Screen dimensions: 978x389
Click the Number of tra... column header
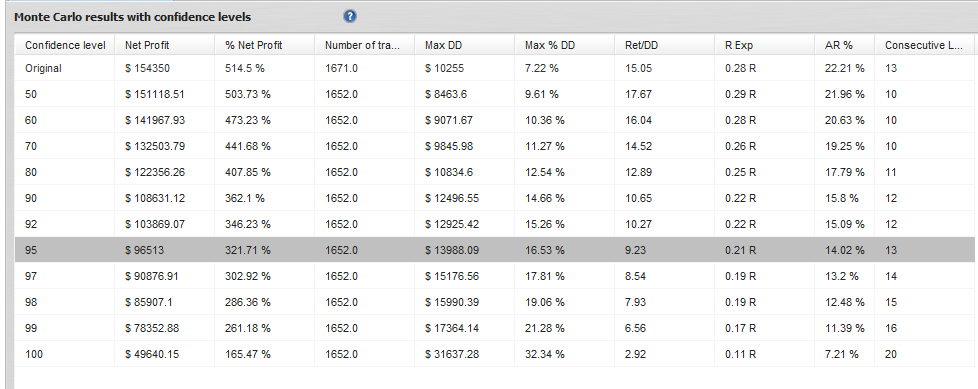click(364, 45)
